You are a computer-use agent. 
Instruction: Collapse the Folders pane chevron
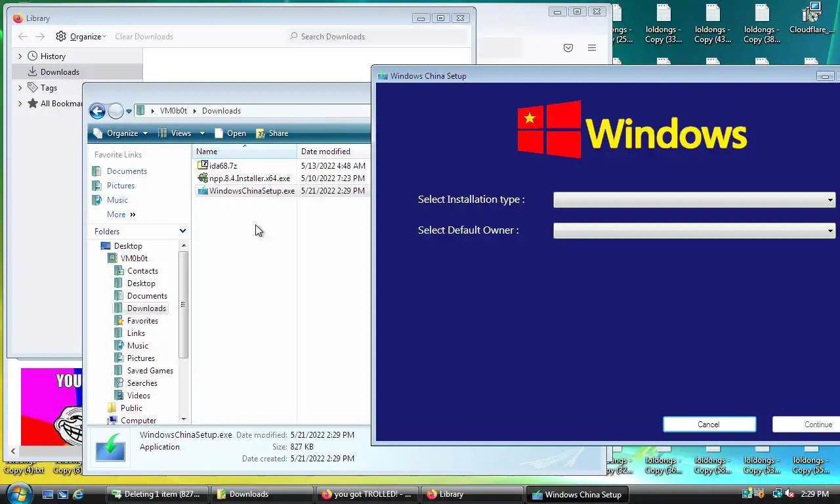tap(182, 231)
